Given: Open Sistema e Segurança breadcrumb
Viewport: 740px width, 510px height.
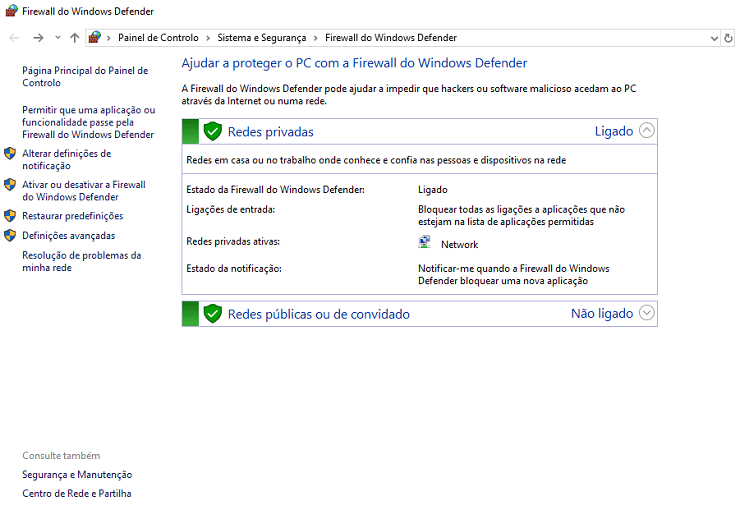Looking at the screenshot, I should pyautogui.click(x=261, y=38).
